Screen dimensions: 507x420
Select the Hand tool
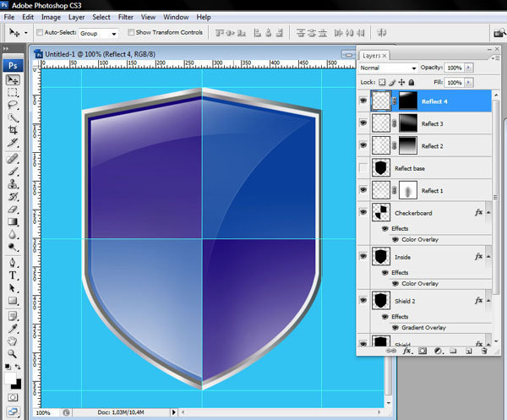[13, 341]
